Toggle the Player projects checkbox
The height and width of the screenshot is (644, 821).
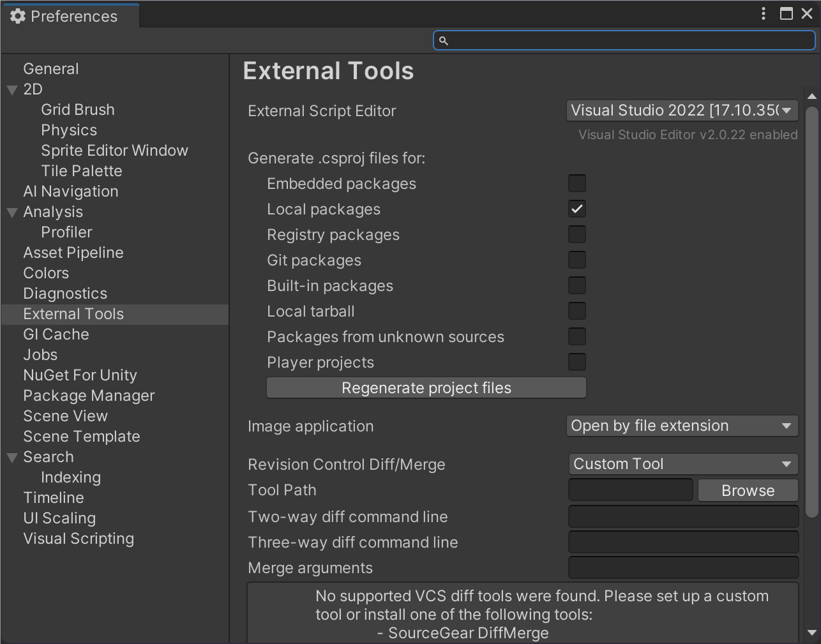[x=577, y=363]
